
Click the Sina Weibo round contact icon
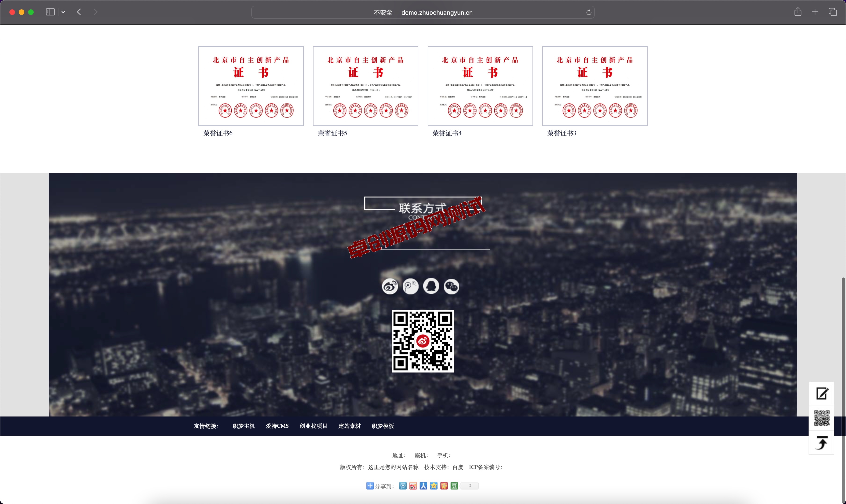390,286
